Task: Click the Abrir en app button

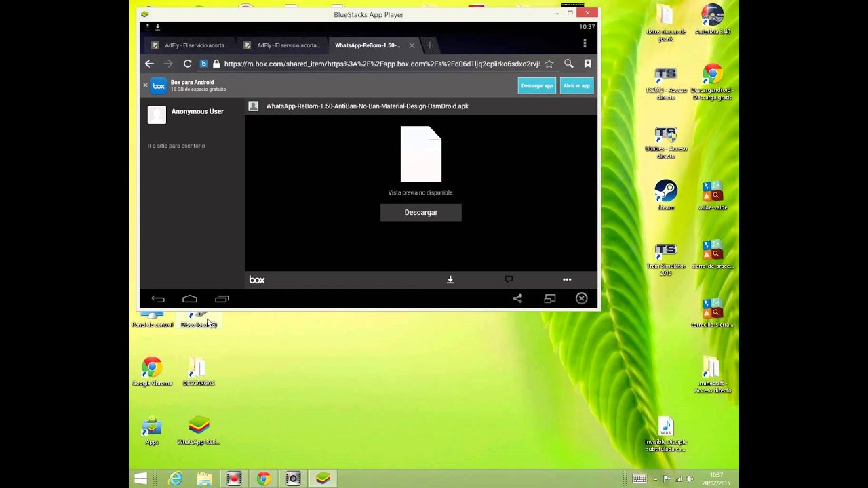Action: pyautogui.click(x=576, y=85)
